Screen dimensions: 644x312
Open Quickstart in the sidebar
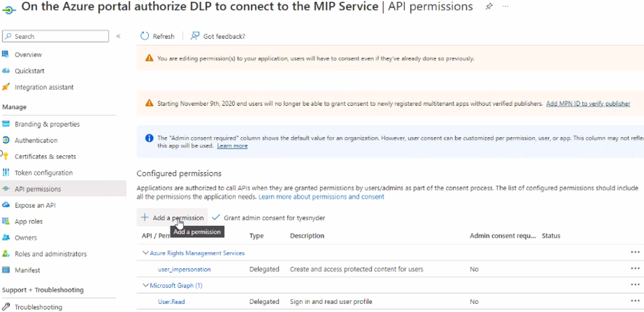pos(30,71)
